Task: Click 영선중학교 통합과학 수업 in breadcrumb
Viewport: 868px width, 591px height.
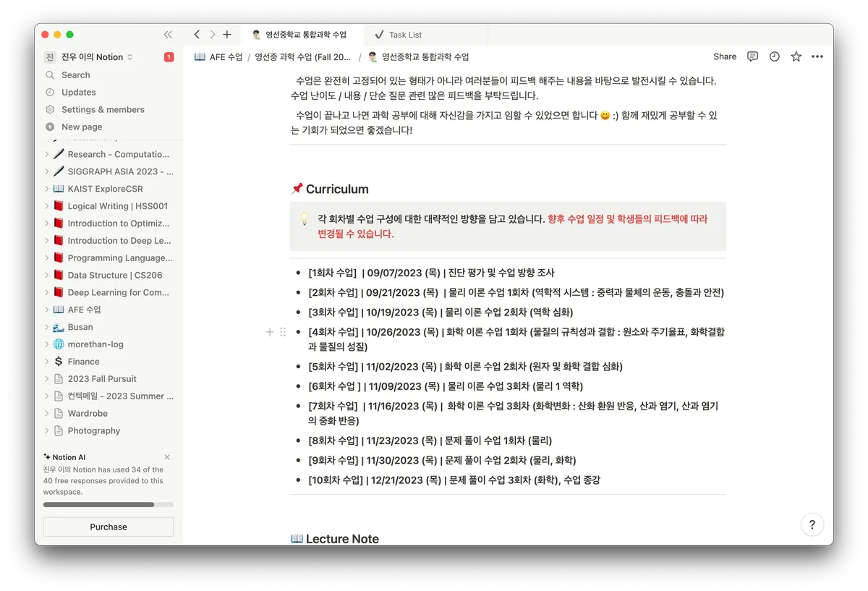Action: click(x=418, y=56)
